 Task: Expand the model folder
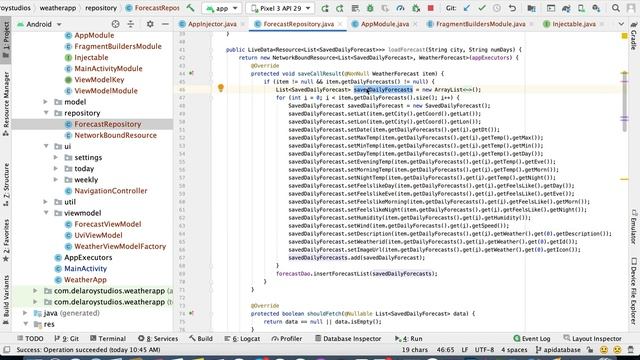pos(46,102)
